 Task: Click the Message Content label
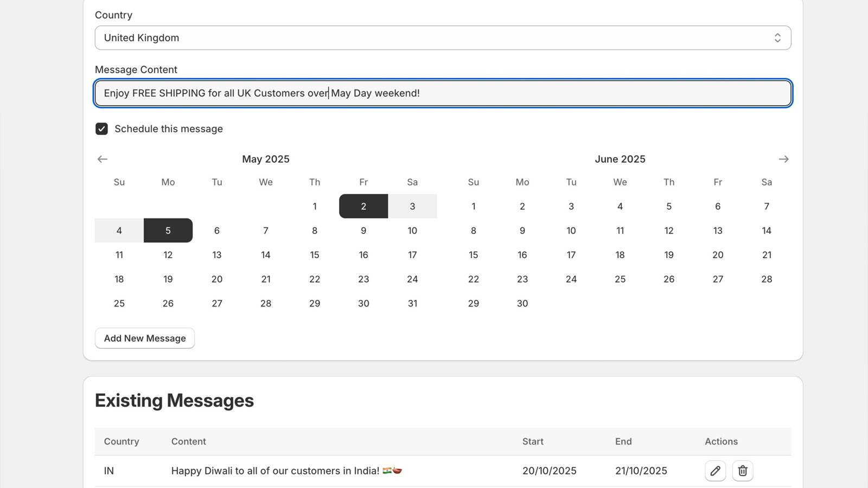coord(136,69)
